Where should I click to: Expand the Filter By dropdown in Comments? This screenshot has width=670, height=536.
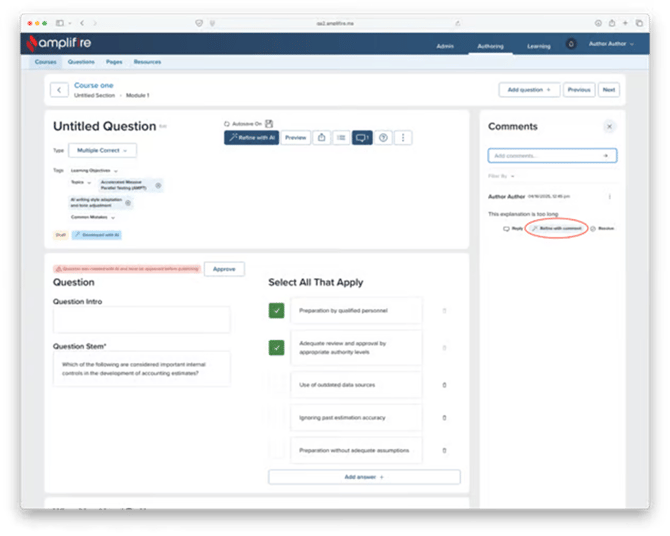(x=501, y=175)
